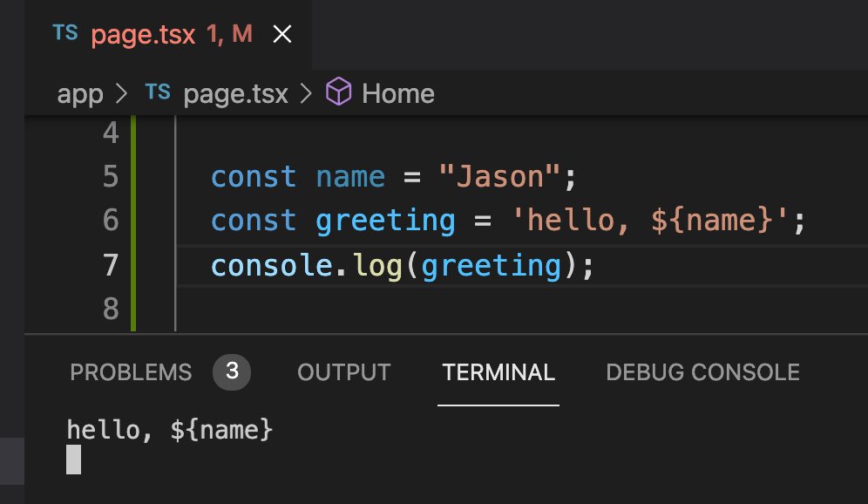The image size is (868, 504).
Task: Open the app breadcrumb folder
Action: click(x=80, y=93)
